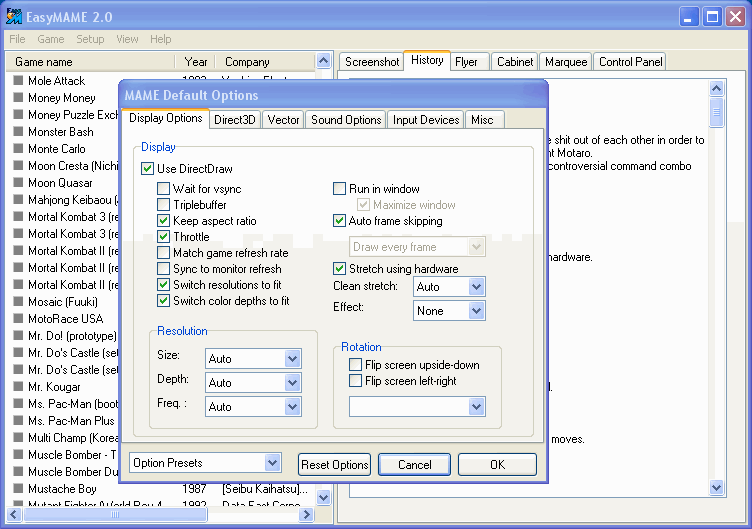This screenshot has width=752, height=529.
Task: Click the icon beside Monster Bash
Action: pos(18,131)
